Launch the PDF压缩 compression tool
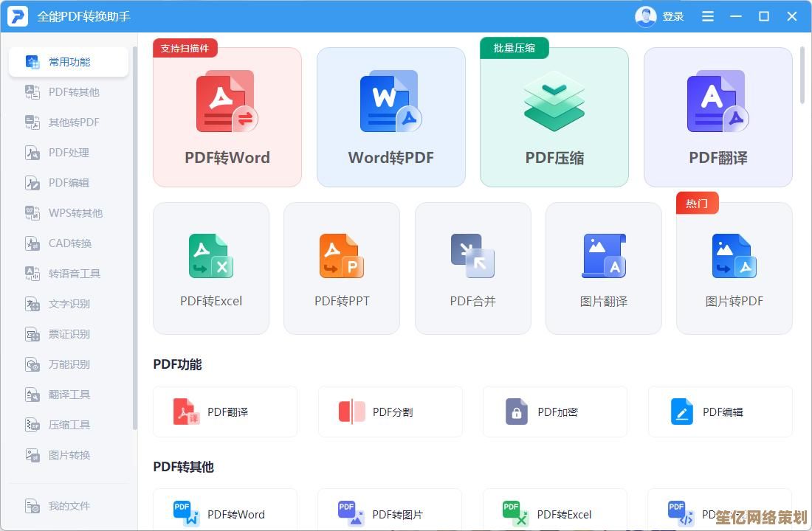This screenshot has width=812, height=531. tap(554, 117)
